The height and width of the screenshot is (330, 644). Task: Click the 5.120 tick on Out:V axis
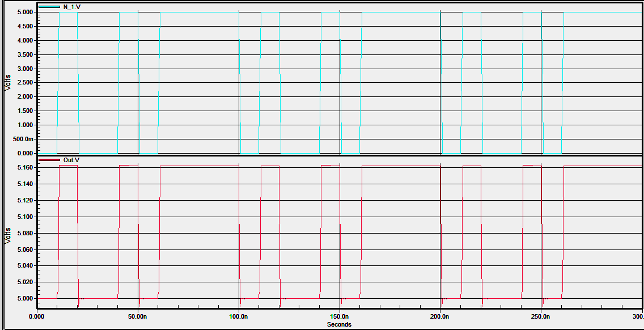(26, 201)
